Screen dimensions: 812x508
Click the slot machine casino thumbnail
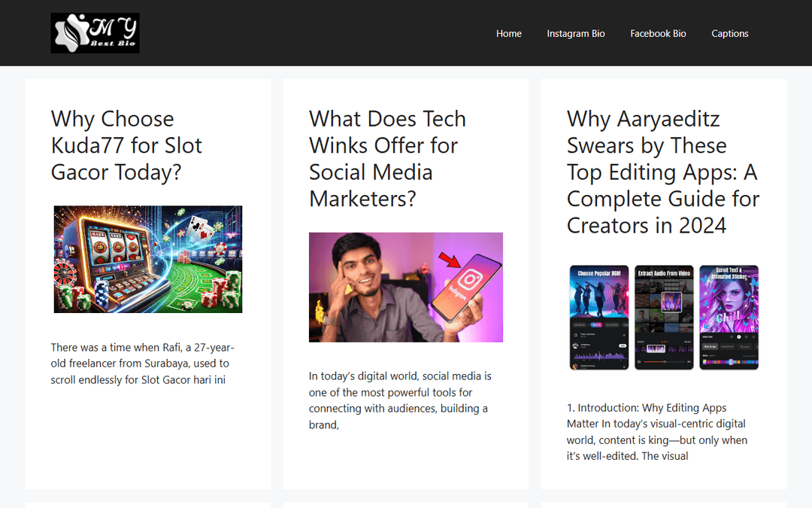[147, 259]
